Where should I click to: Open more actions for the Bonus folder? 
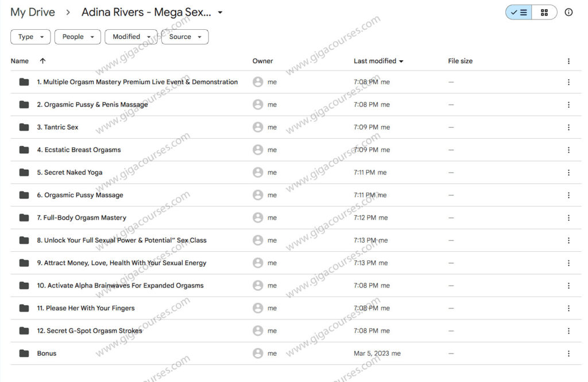(x=568, y=353)
